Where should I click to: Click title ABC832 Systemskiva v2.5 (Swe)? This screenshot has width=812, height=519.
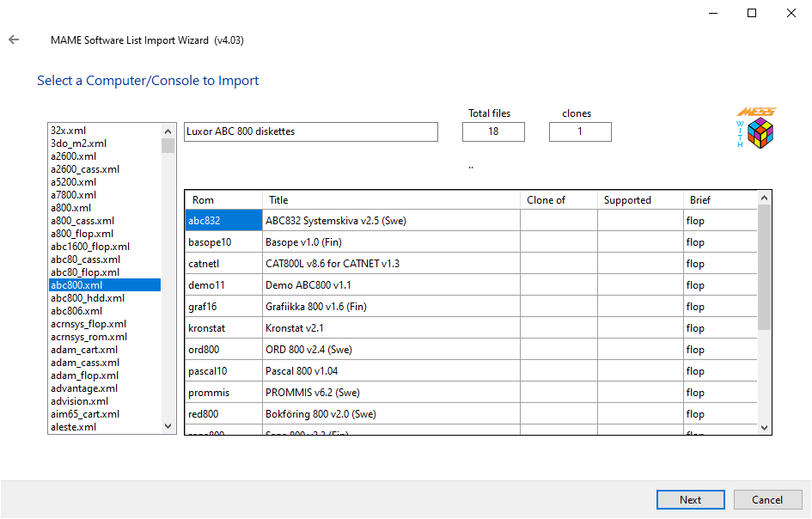(336, 221)
